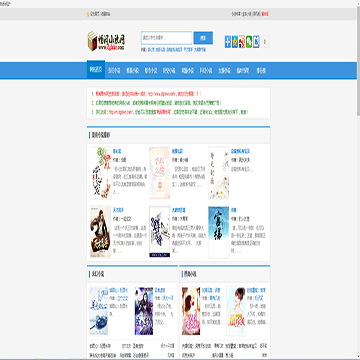Share through the green WeChat icon

[x=249, y=42]
